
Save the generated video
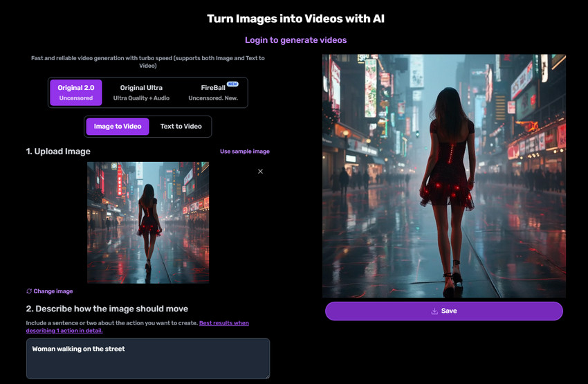pos(444,311)
